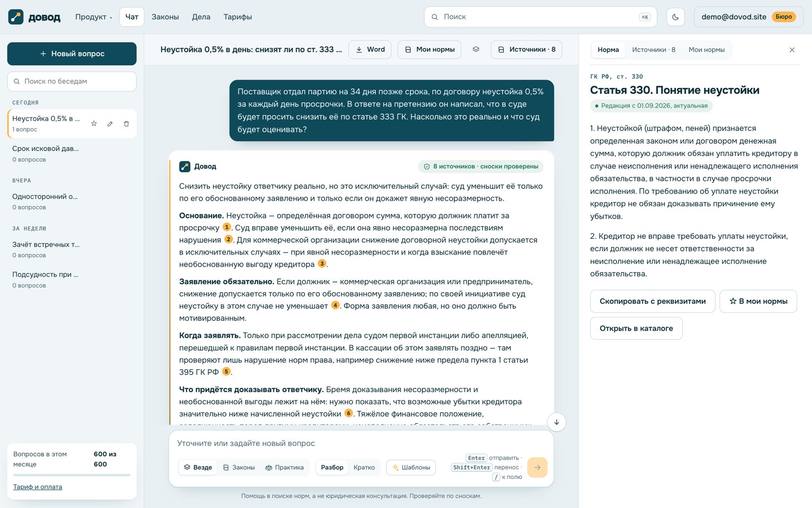812x508 pixels.
Task: Open footnote 3 citation marker
Action: 322,264
